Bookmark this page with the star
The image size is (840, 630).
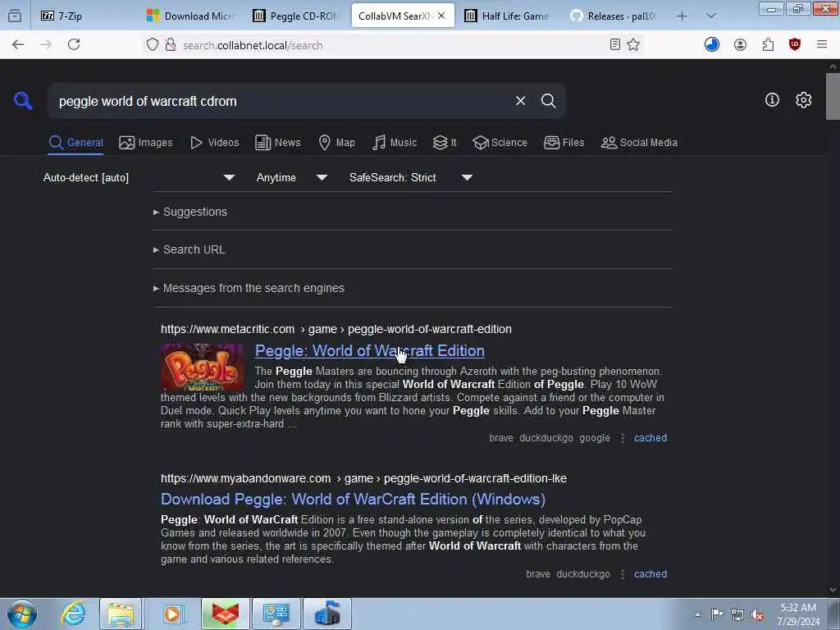point(633,45)
